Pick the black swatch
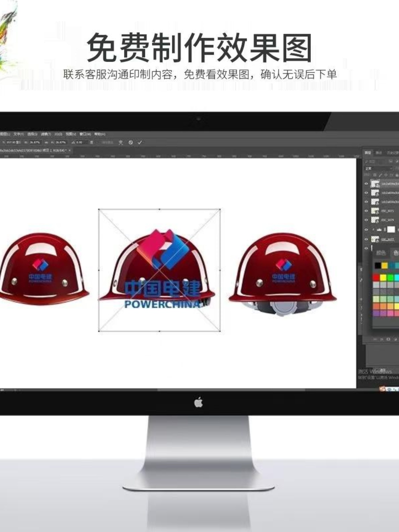Screen dimensions: 399x532 coord(378,265)
